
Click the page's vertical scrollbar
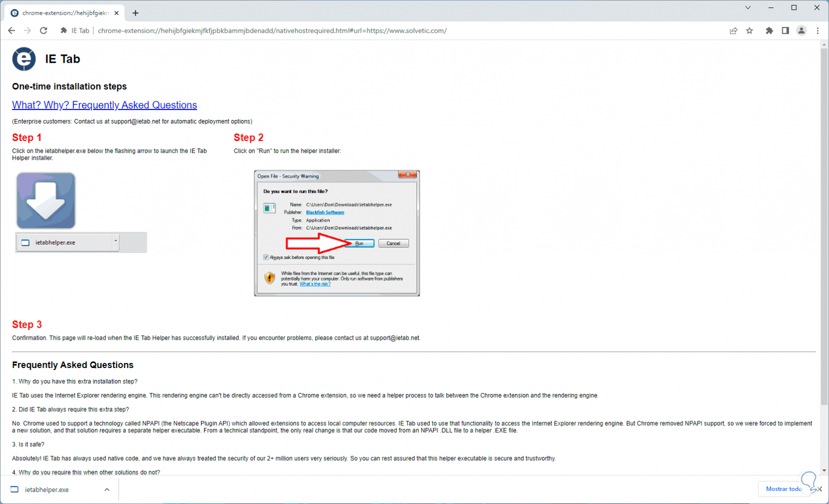click(824, 226)
